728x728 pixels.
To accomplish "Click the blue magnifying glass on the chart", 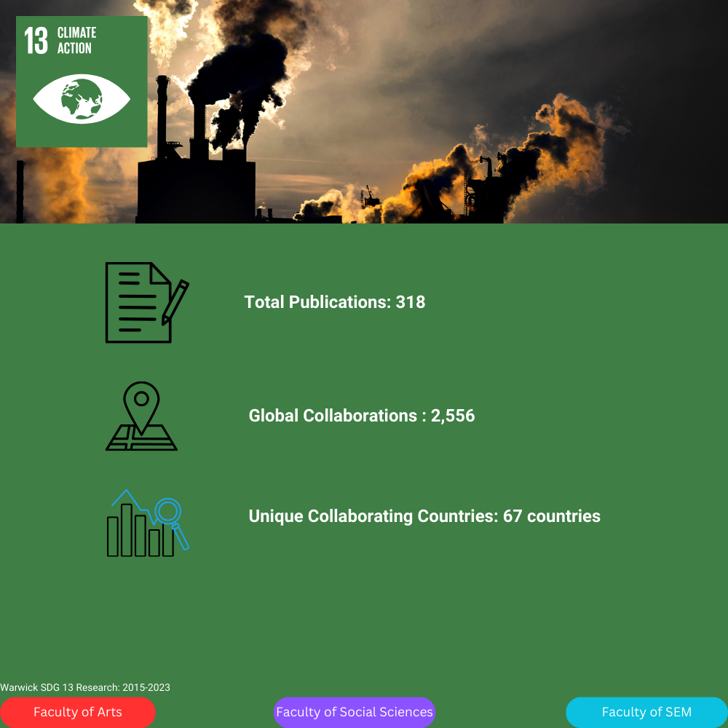I will point(170,514).
